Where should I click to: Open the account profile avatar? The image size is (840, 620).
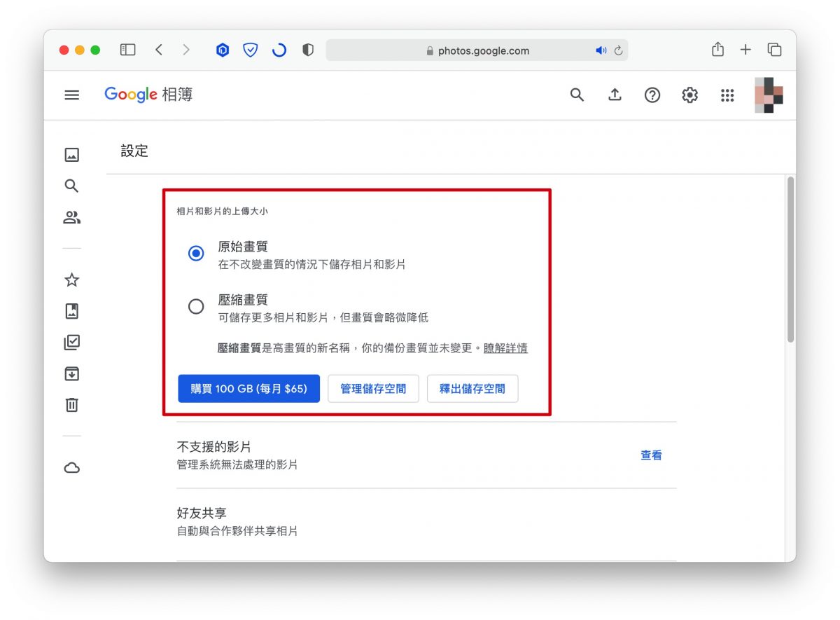[769, 95]
